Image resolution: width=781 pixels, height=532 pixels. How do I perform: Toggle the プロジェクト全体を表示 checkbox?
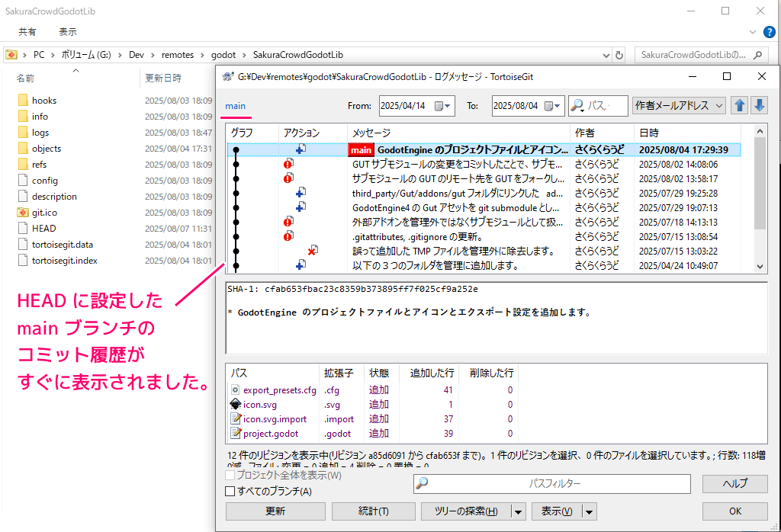pos(230,476)
